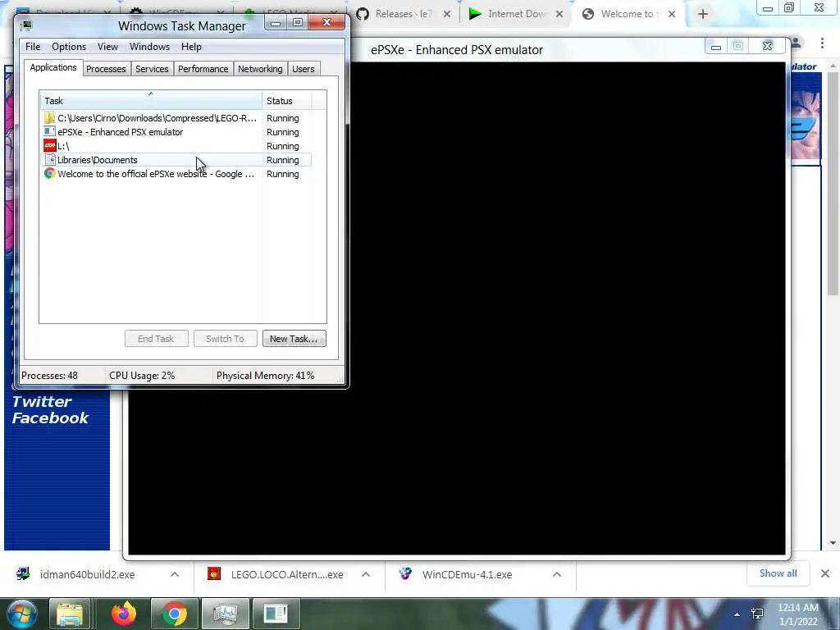Click the Running status of Libraries\Documents

click(x=283, y=160)
